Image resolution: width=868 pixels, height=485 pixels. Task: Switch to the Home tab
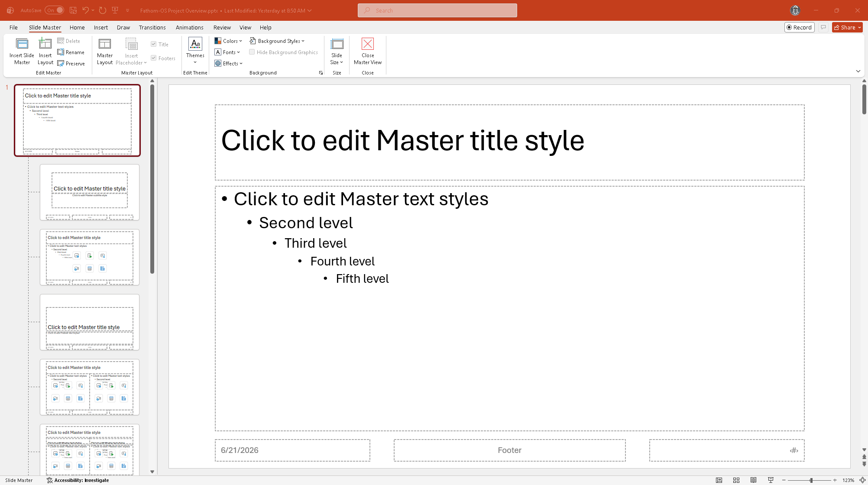[77, 27]
